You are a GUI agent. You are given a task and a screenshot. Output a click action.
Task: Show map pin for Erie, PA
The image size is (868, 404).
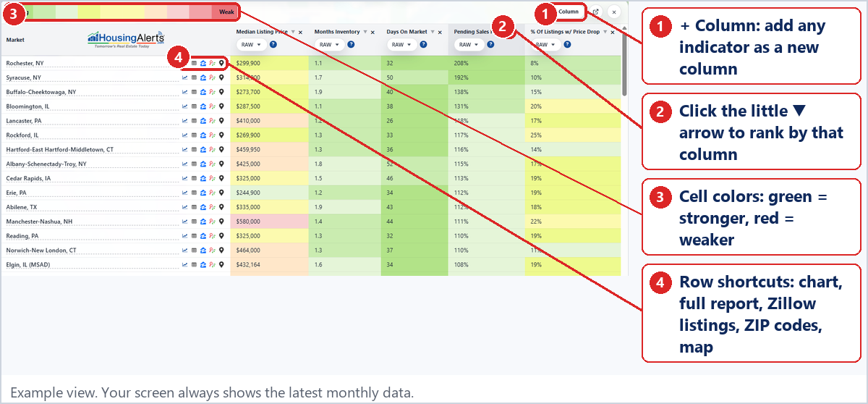click(x=221, y=193)
